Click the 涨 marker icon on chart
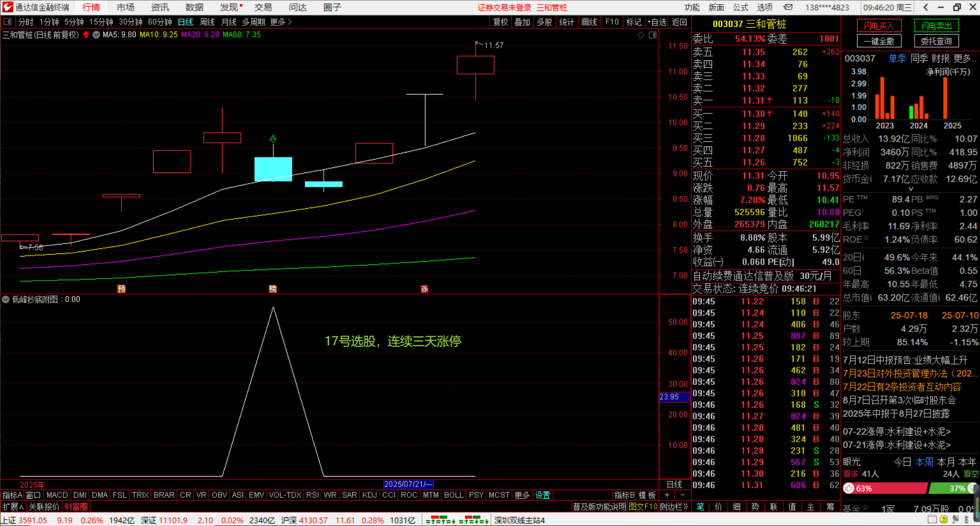This screenshot has height=526, width=980. point(424,289)
